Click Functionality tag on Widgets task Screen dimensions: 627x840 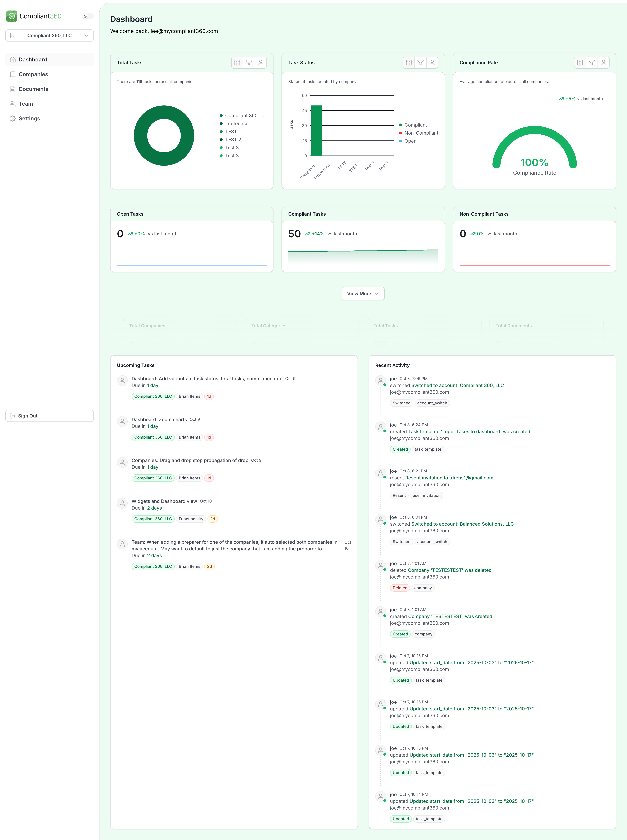(191, 519)
